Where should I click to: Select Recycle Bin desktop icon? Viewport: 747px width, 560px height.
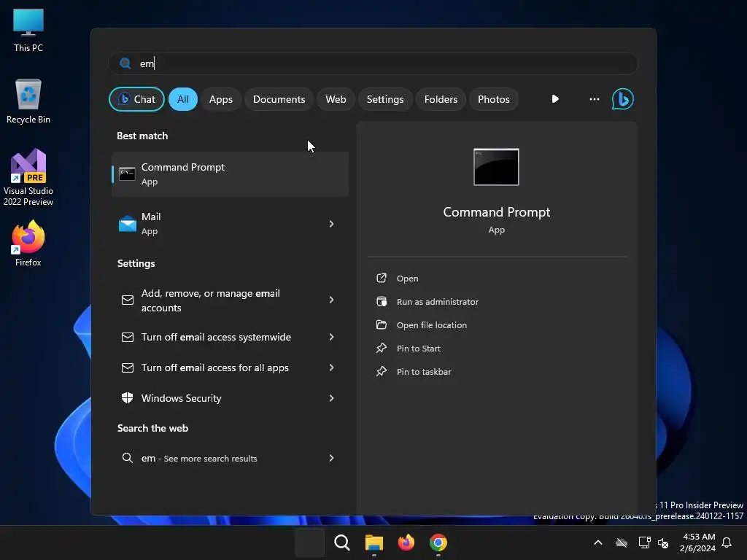click(x=28, y=102)
